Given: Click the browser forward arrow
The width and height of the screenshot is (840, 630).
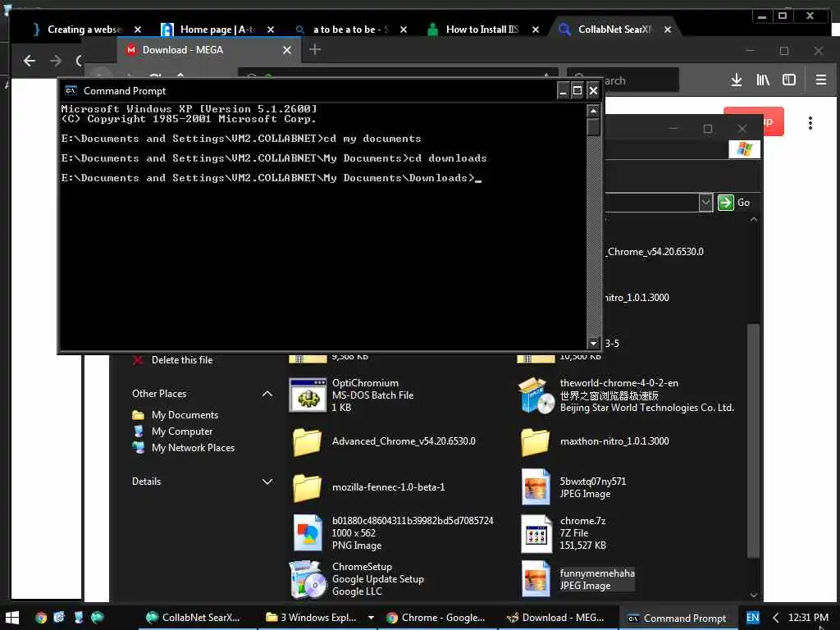Looking at the screenshot, I should click(x=56, y=61).
